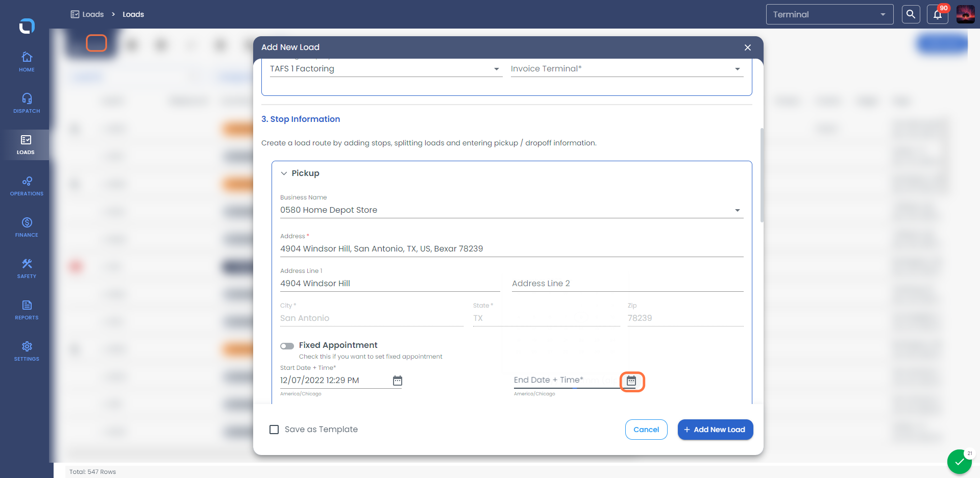
Task: Click the End Date + Time field
Action: [x=567, y=381]
